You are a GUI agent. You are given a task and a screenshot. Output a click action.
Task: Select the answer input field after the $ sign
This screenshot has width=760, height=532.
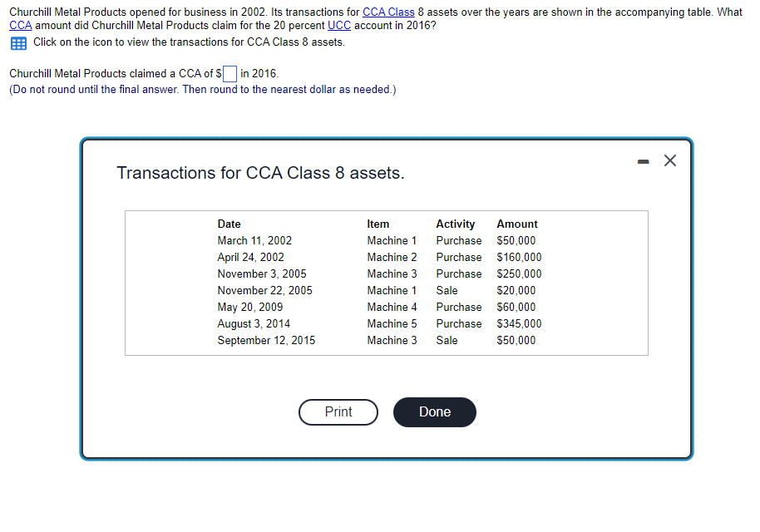[x=229, y=74]
